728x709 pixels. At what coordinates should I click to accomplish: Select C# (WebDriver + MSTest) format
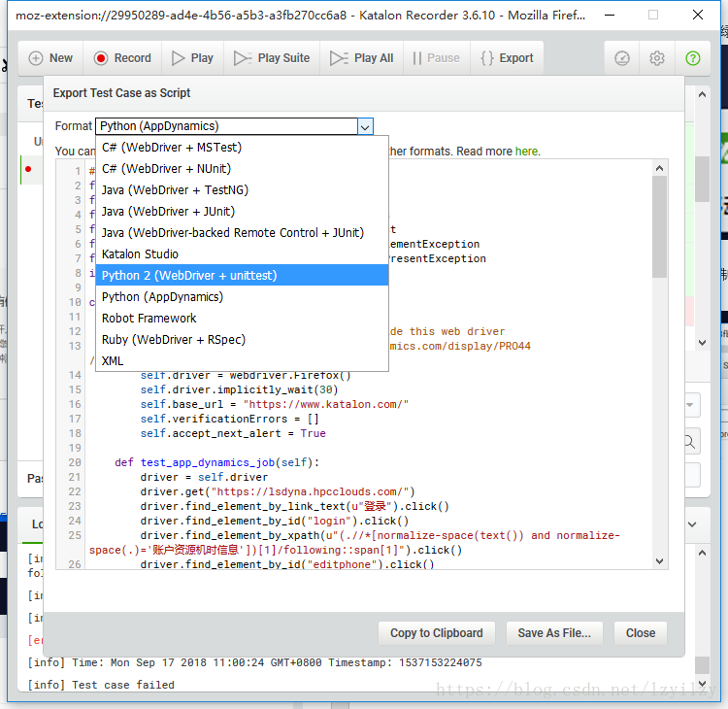pos(242,148)
